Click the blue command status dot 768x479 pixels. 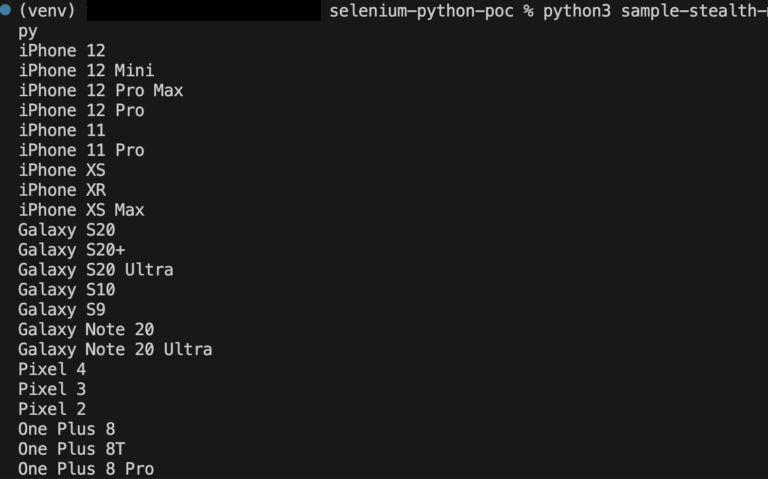coord(5,10)
